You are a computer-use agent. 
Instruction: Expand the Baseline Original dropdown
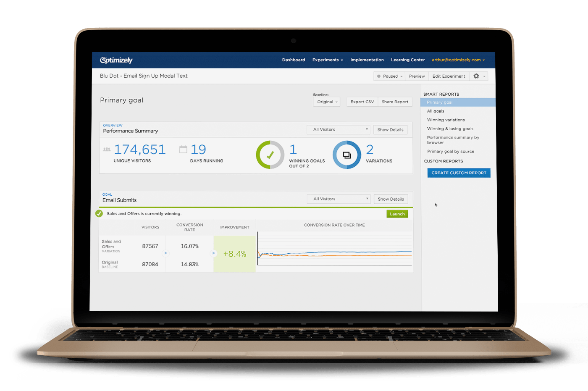326,102
